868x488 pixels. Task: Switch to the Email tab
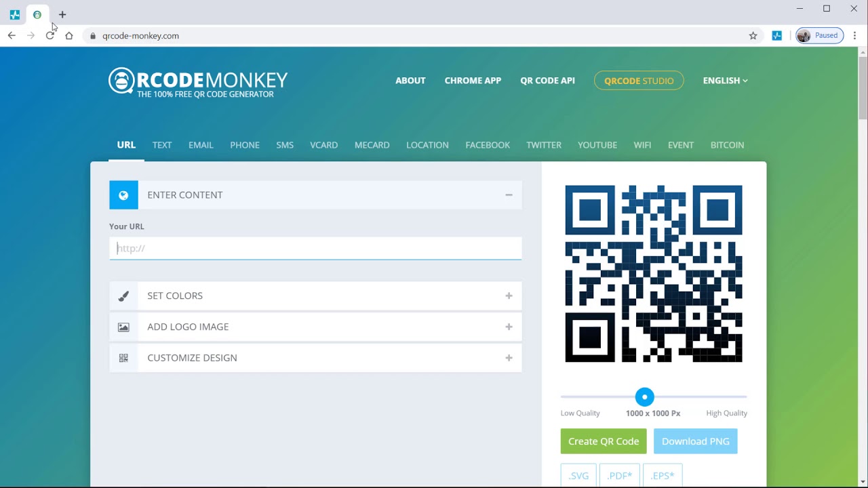(201, 145)
